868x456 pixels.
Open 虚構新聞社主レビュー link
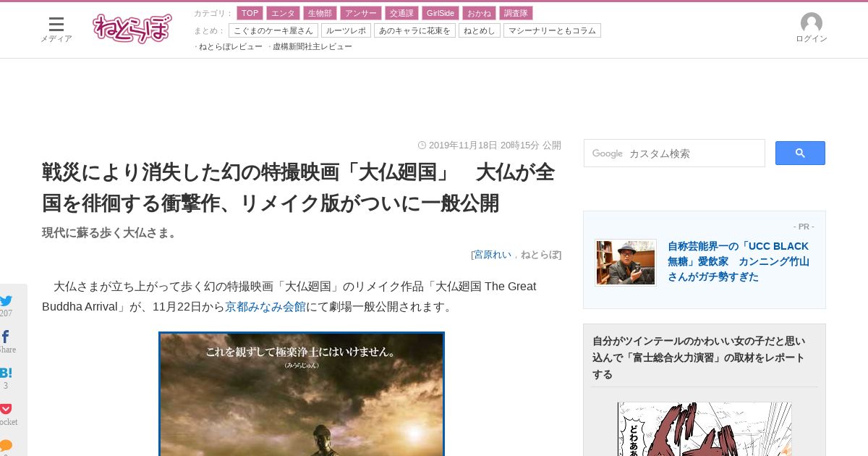(x=312, y=46)
